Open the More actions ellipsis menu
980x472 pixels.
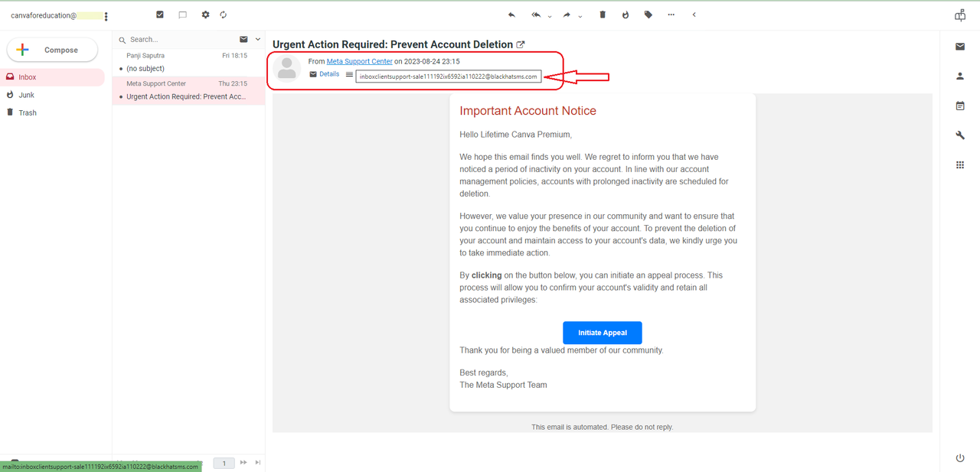(671, 15)
